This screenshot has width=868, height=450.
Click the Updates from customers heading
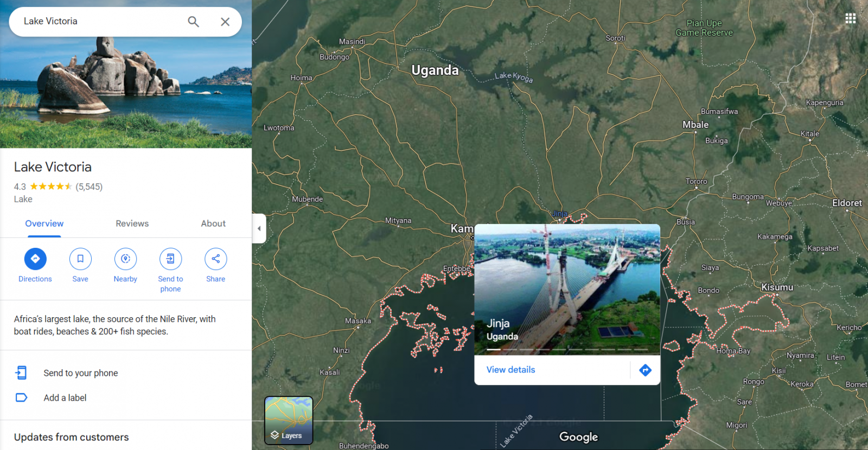[72, 437]
